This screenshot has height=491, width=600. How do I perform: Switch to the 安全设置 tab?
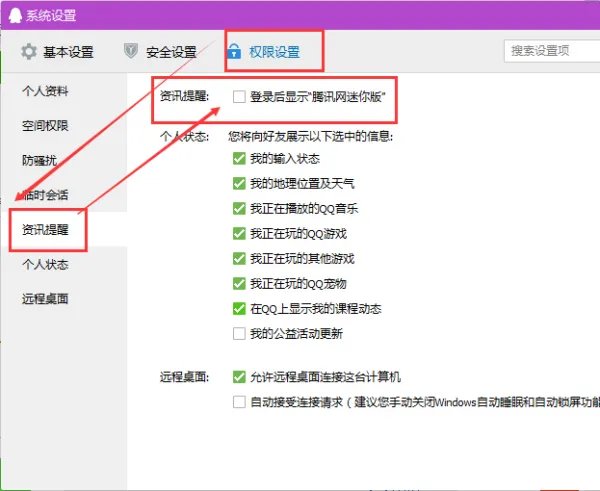click(160, 52)
